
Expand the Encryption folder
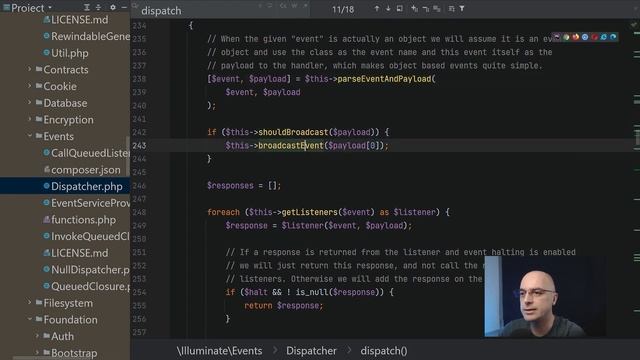[29, 119]
